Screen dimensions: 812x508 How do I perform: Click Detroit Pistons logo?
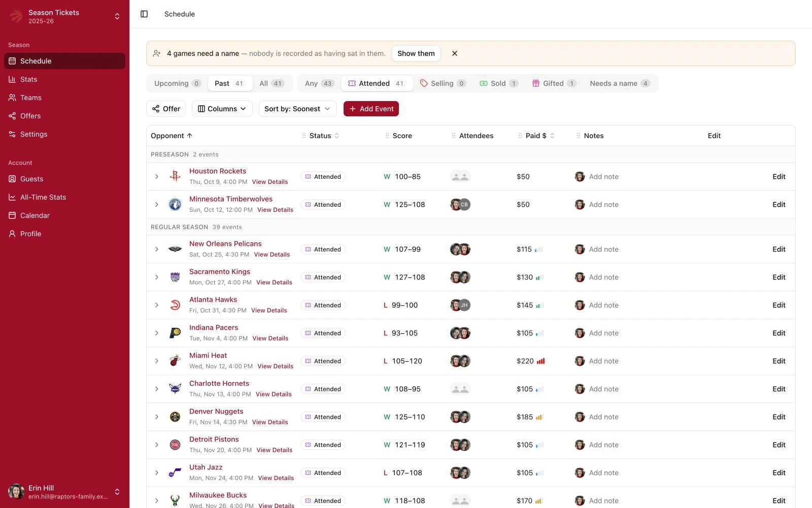[175, 444]
